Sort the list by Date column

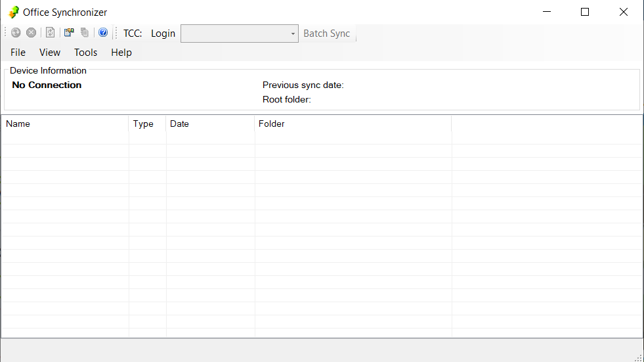pos(210,124)
